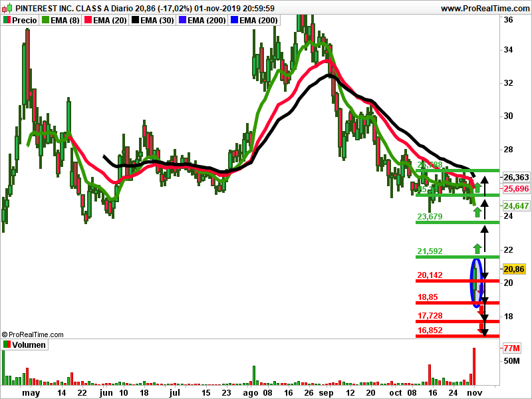Click the 26,363 black EMA price label
The image size is (532, 399).
pyautogui.click(x=516, y=178)
